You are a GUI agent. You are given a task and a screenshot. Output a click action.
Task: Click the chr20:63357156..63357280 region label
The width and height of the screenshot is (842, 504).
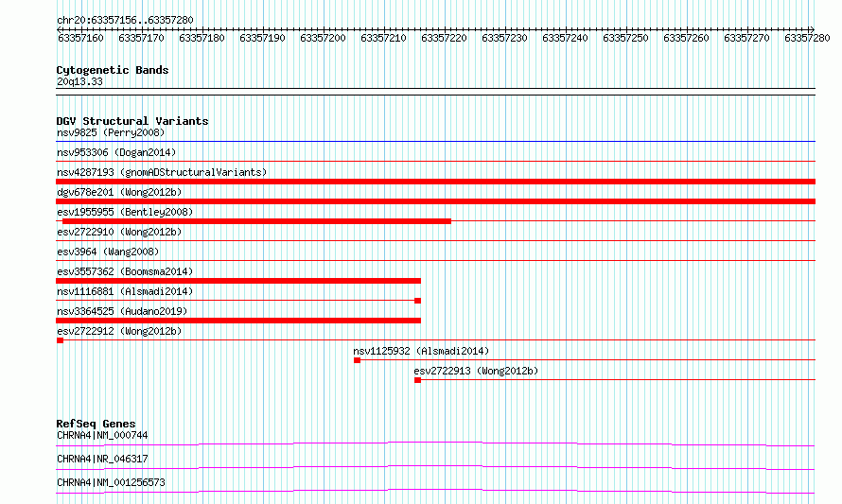click(125, 20)
